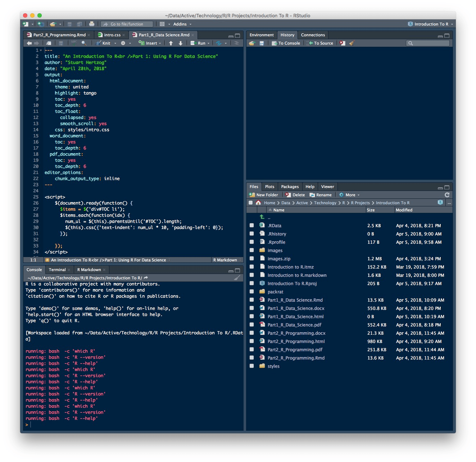The width and height of the screenshot is (476, 462).
Task: Refresh the file listing
Action: pos(447,195)
